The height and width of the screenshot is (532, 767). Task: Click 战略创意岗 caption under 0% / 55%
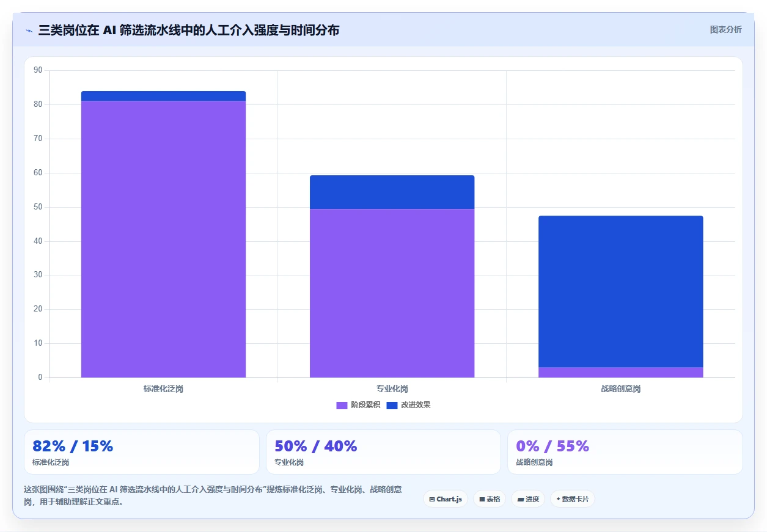pyautogui.click(x=534, y=462)
